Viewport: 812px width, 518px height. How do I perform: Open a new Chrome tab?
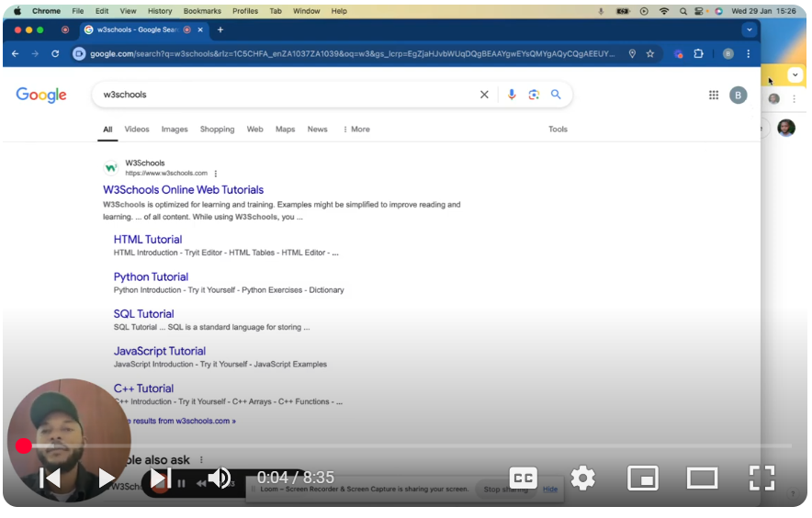point(220,30)
